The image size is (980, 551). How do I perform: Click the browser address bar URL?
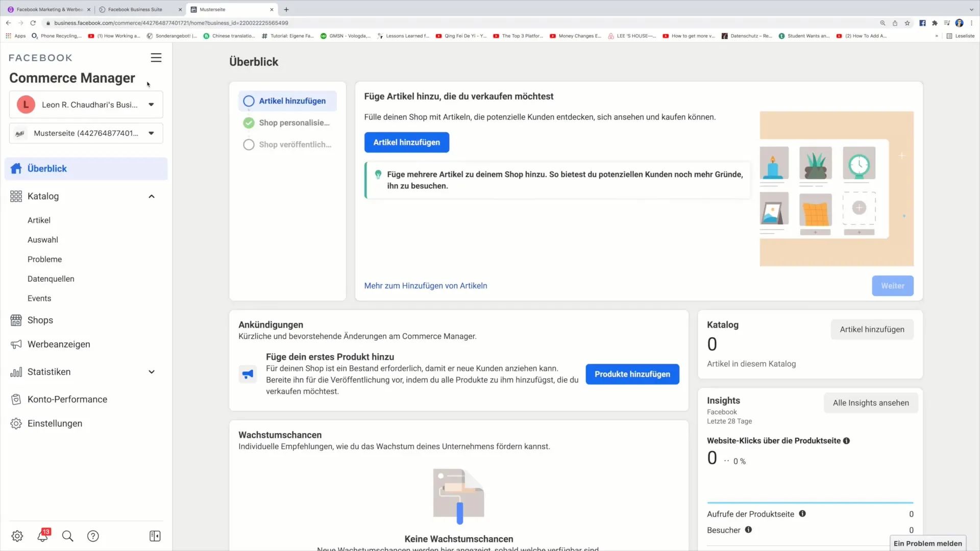pos(171,23)
